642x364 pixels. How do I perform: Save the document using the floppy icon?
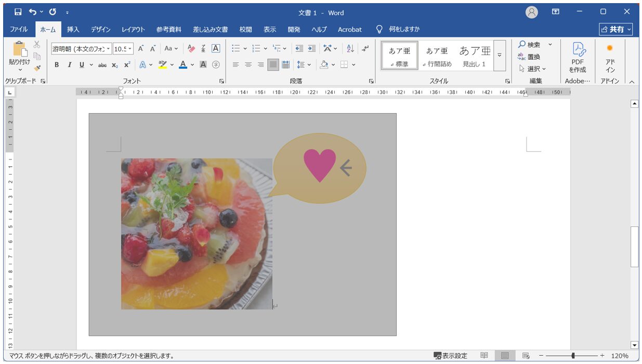pyautogui.click(x=18, y=12)
